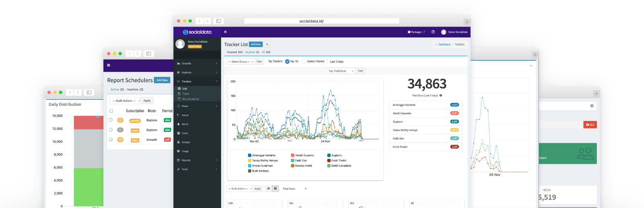Switch to grid view icon
Image resolution: width=644 pixels, height=208 pixels.
click(275, 189)
